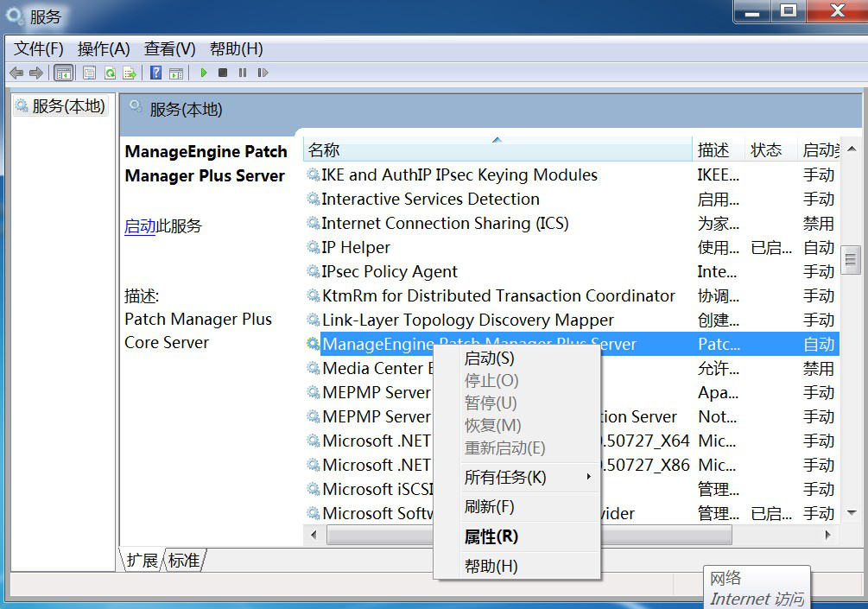Click the horizontal scrollbar left arrow
The width and height of the screenshot is (868, 609).
(314, 536)
